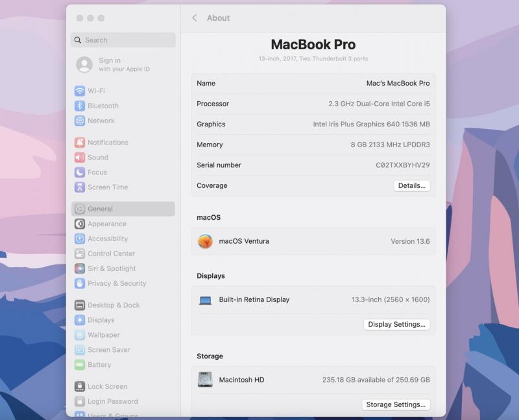Click the Control Center sidebar label
Viewport: 519px width, 420px height.
(111, 253)
